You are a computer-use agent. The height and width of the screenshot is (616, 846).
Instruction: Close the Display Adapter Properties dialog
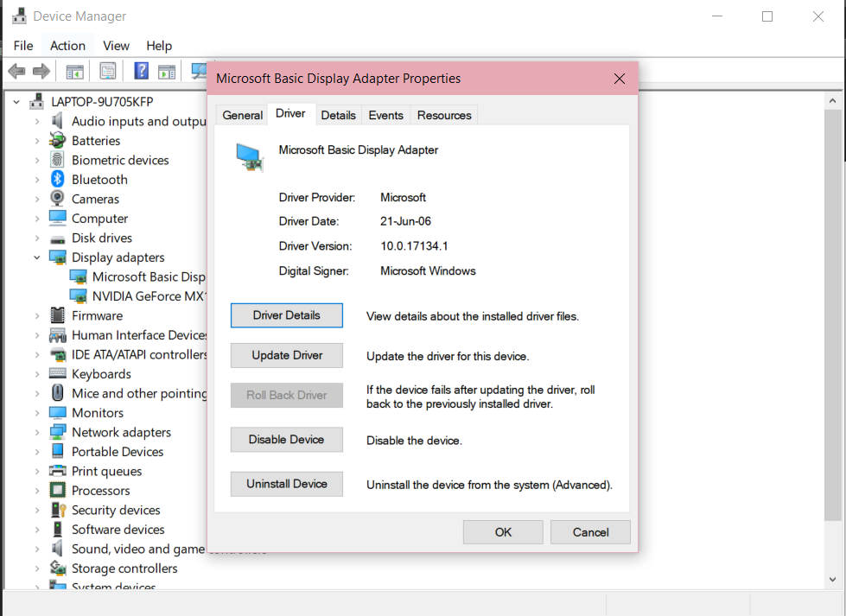[x=620, y=79]
